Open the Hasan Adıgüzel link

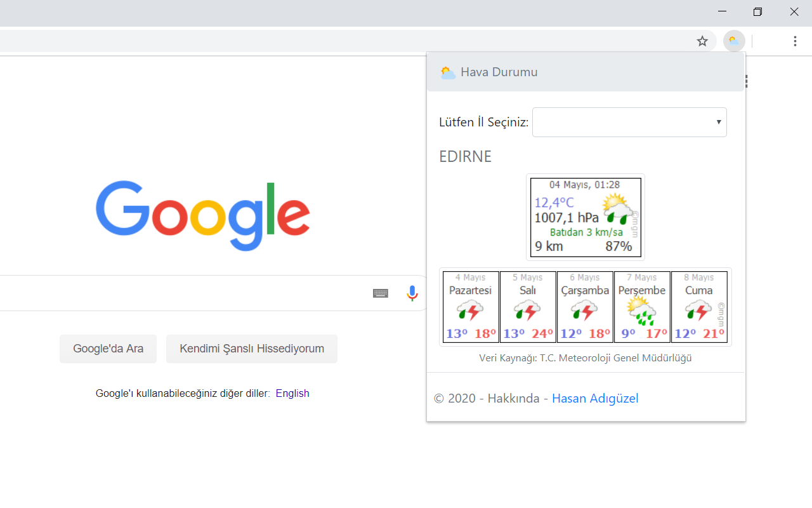[x=595, y=398]
